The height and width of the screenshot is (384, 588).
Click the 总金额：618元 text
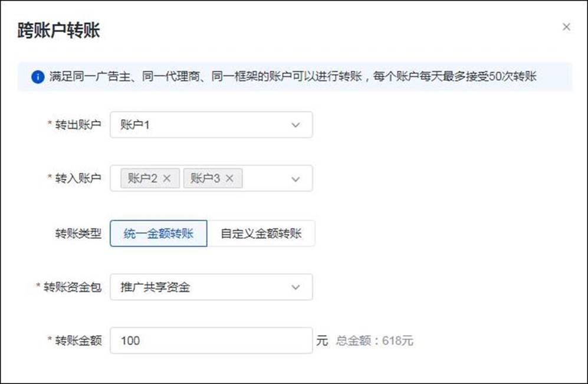point(375,341)
